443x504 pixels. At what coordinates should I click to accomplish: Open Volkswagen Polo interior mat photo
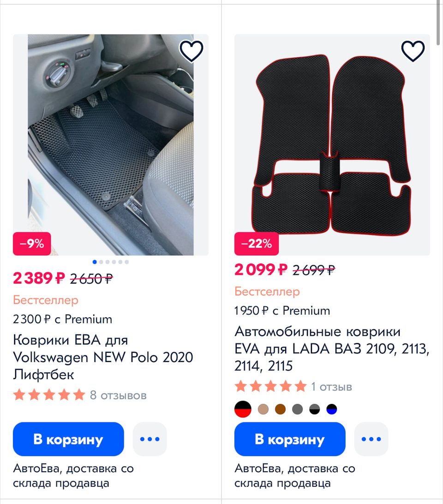pos(111,145)
